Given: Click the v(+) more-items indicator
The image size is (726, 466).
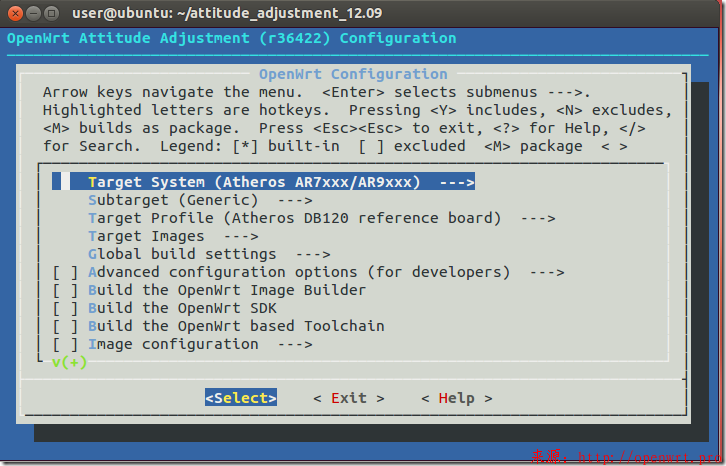Looking at the screenshot, I should [69, 362].
